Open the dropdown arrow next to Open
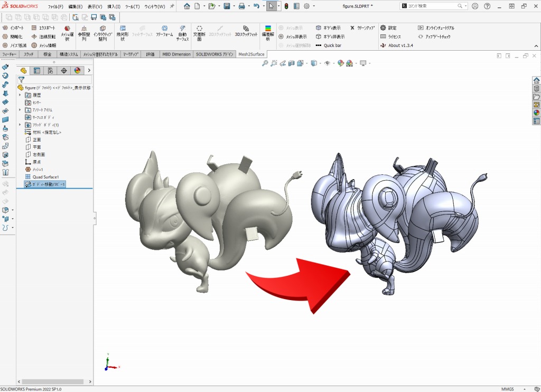541x392 pixels. pyautogui.click(x=219, y=6)
